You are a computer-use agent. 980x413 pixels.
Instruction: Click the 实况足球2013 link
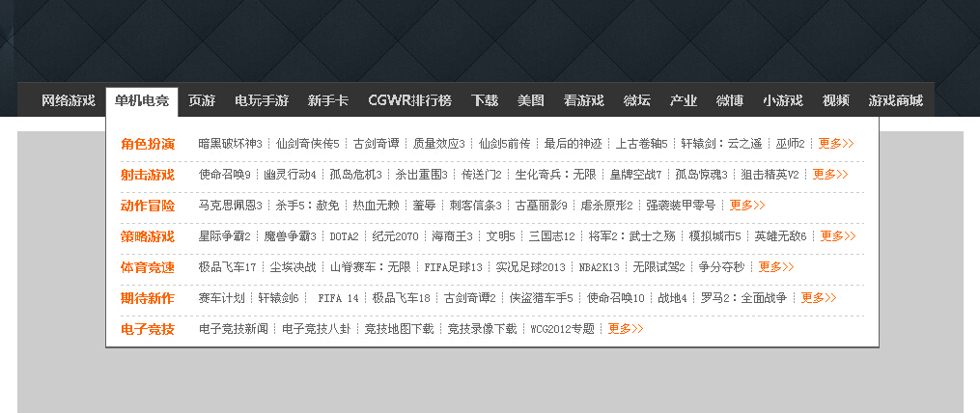[531, 266]
